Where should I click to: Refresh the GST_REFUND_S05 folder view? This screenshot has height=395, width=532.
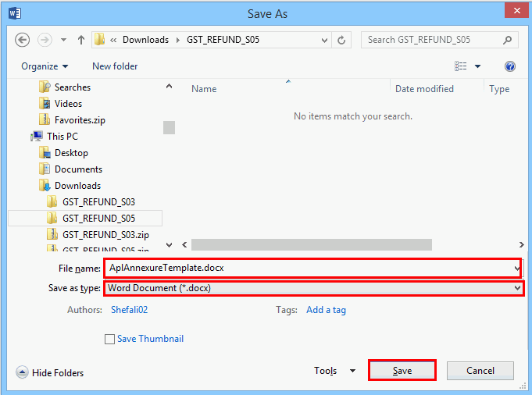341,40
